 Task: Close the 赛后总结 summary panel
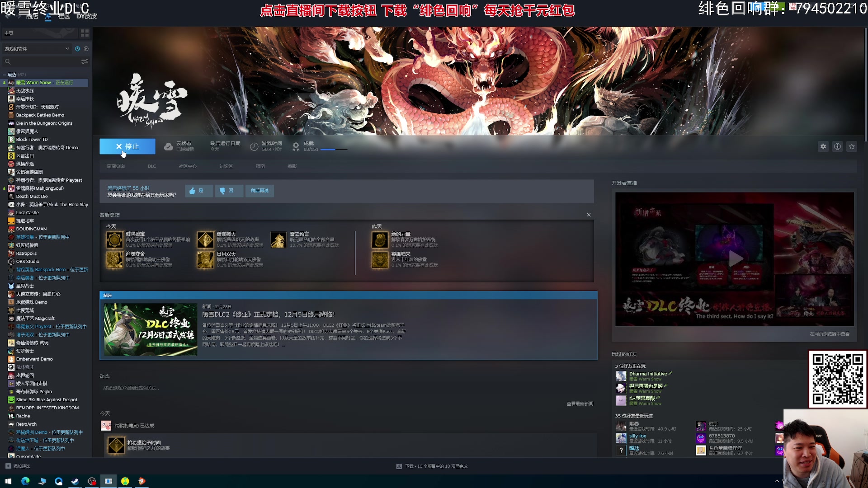[589, 215]
